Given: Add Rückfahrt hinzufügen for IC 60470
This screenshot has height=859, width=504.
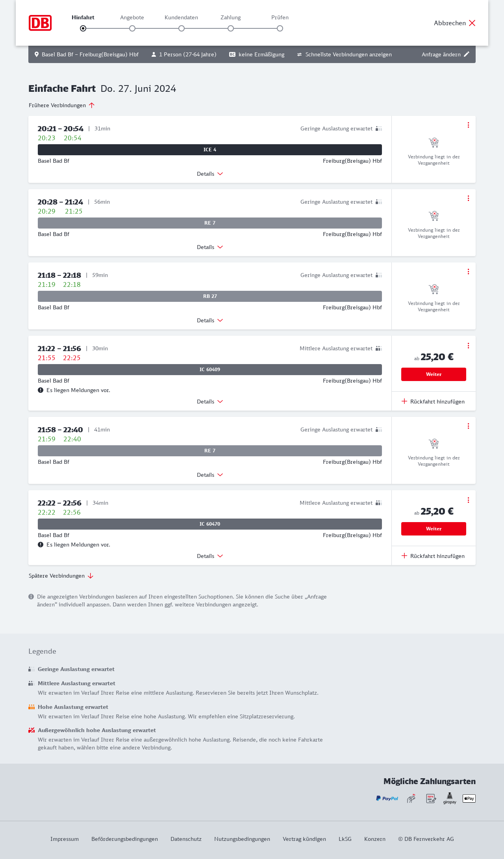Looking at the screenshot, I should click(433, 556).
